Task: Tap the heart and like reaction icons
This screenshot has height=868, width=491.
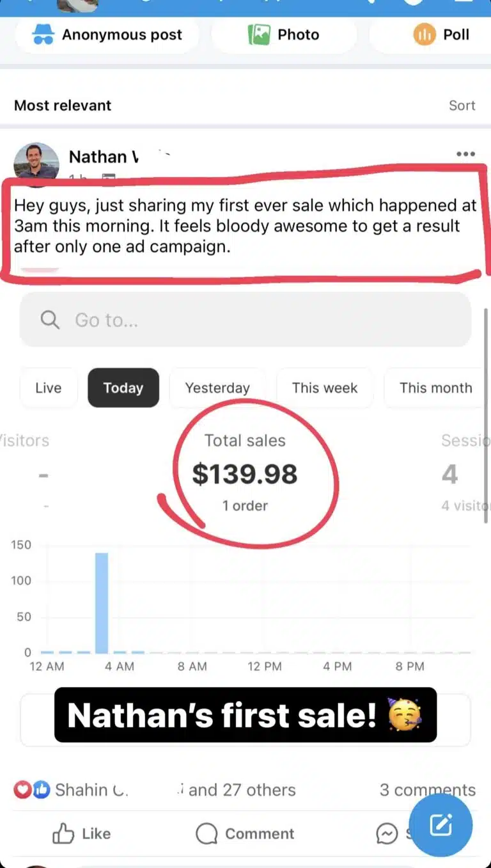Action: click(31, 790)
